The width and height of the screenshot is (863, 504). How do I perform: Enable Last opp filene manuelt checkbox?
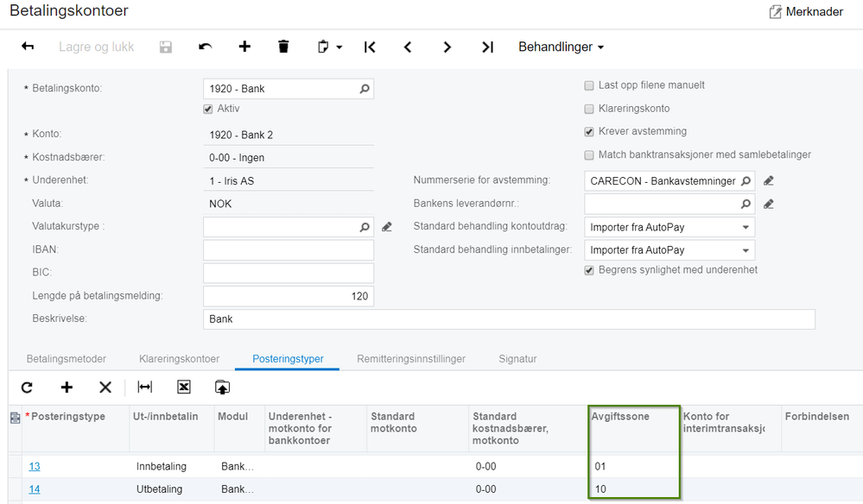[589, 85]
